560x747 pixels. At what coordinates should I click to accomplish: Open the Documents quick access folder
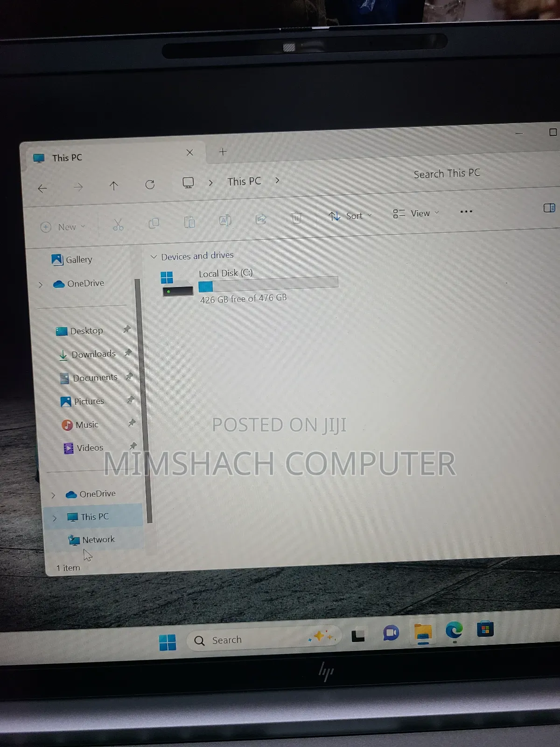click(x=89, y=378)
